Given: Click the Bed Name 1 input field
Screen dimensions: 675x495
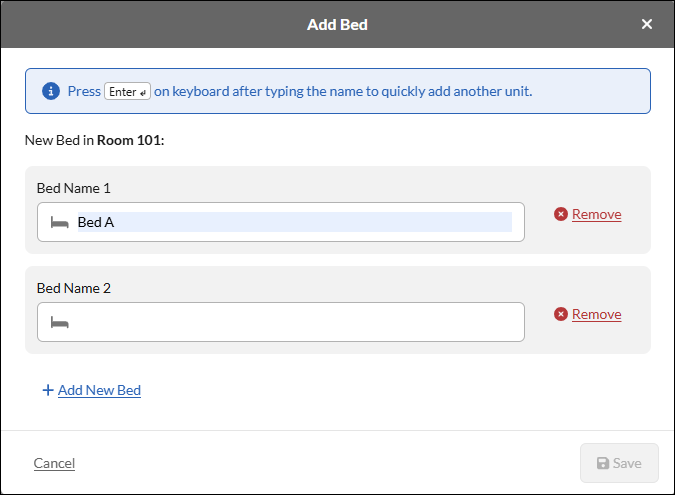Looking at the screenshot, I should 281,222.
